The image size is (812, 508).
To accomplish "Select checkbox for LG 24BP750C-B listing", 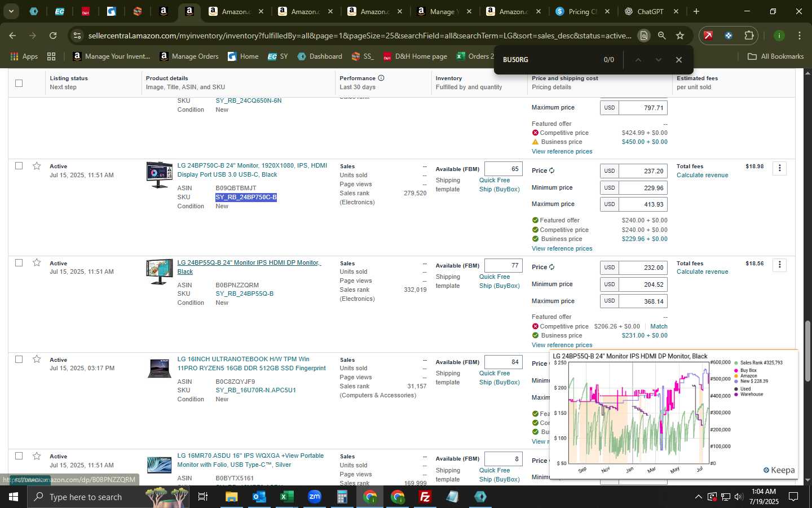I will point(19,166).
